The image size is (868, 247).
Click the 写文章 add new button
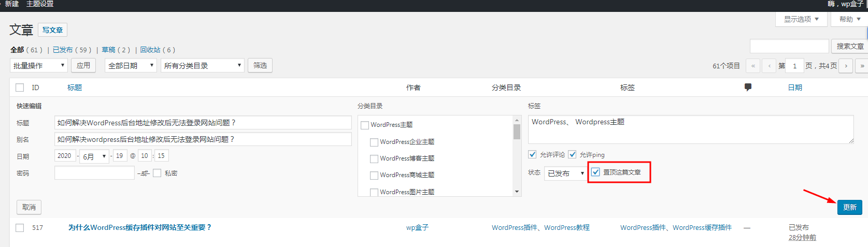[52, 30]
